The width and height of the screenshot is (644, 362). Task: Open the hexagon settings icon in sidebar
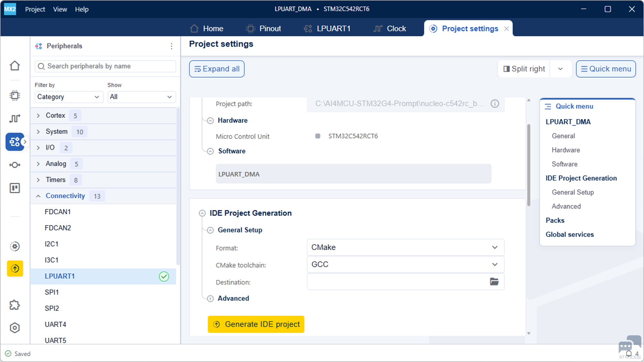point(15,328)
